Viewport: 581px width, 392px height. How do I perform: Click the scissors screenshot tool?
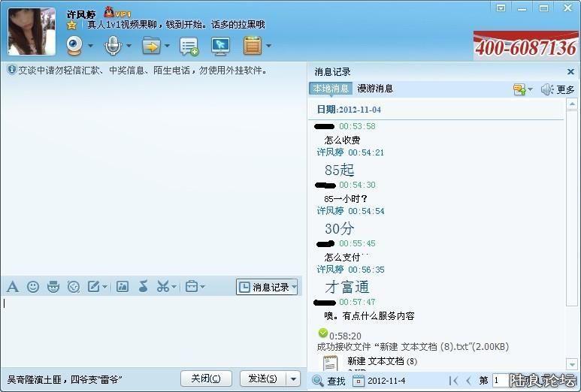click(162, 287)
